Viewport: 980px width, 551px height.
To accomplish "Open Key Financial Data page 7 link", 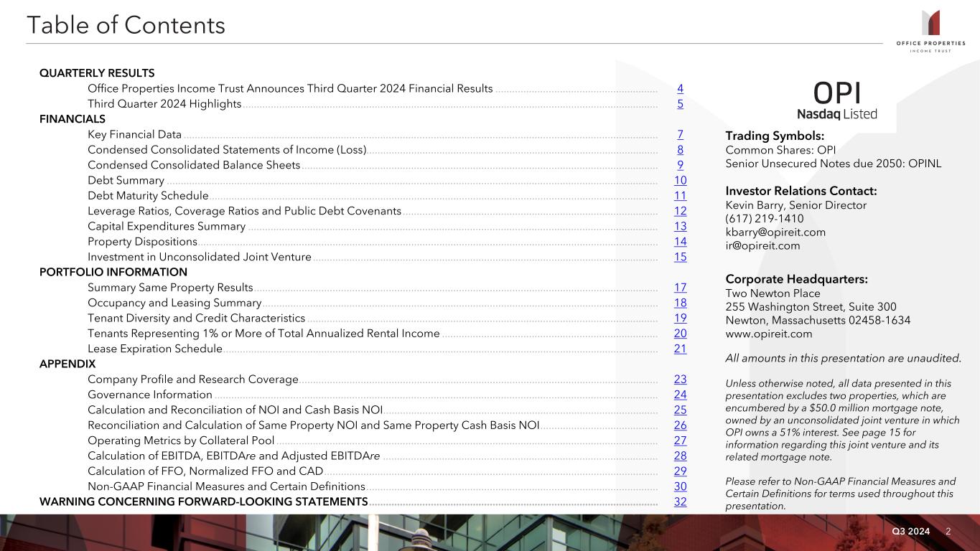I will [680, 135].
